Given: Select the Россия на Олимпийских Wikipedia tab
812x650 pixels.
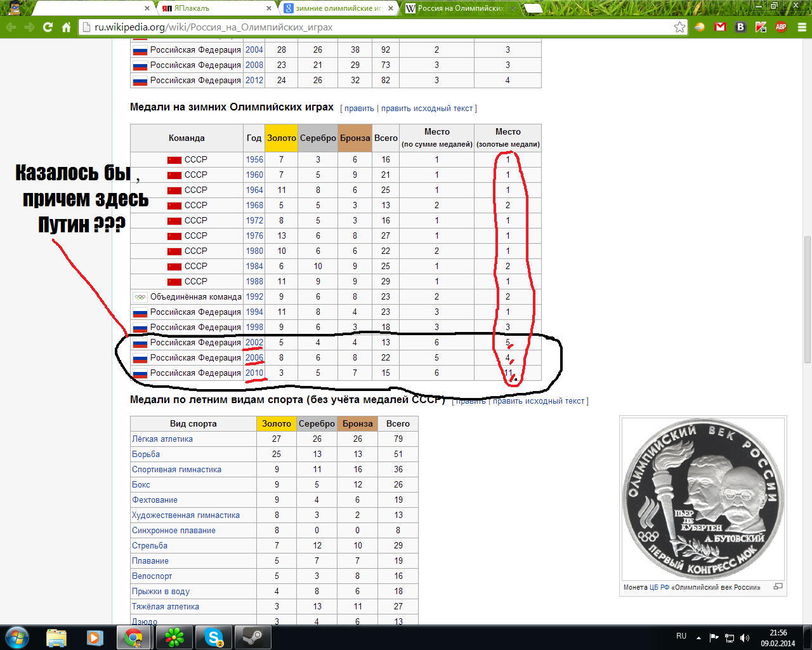Looking at the screenshot, I should coord(461,8).
